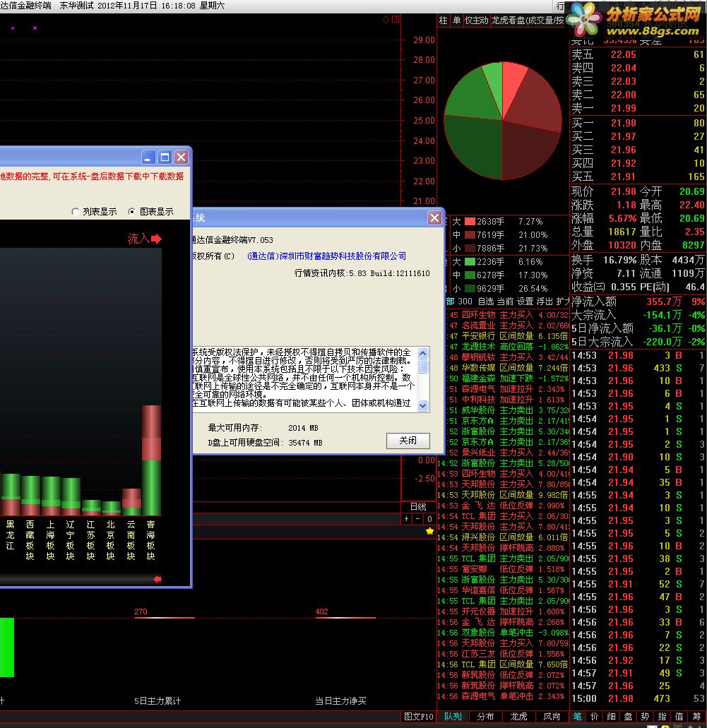Open 设置 in the alert bar
This screenshot has height=728, width=707.
pos(525,302)
